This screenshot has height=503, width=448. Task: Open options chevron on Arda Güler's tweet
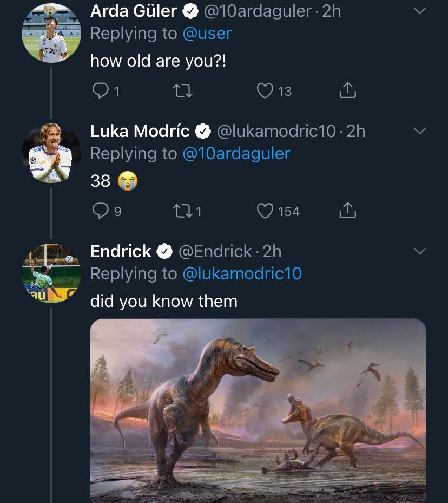coord(419,11)
